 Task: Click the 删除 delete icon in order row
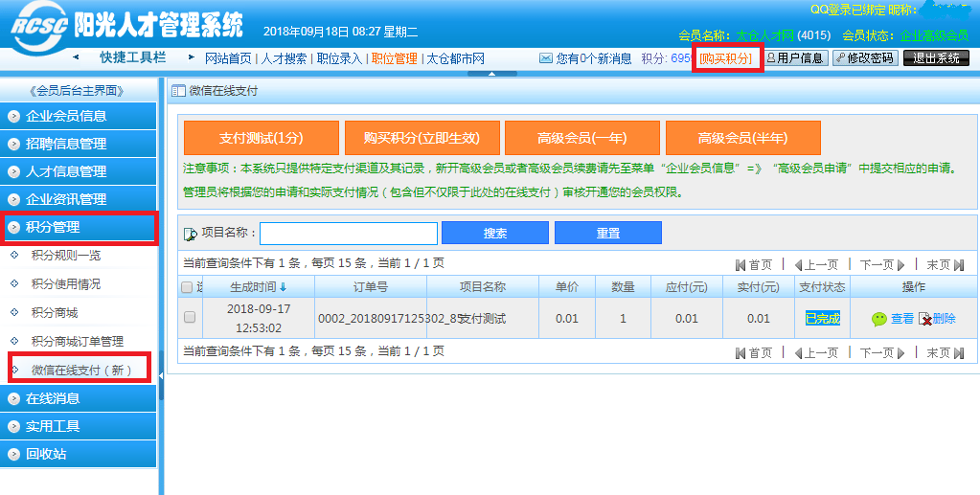[x=925, y=319]
